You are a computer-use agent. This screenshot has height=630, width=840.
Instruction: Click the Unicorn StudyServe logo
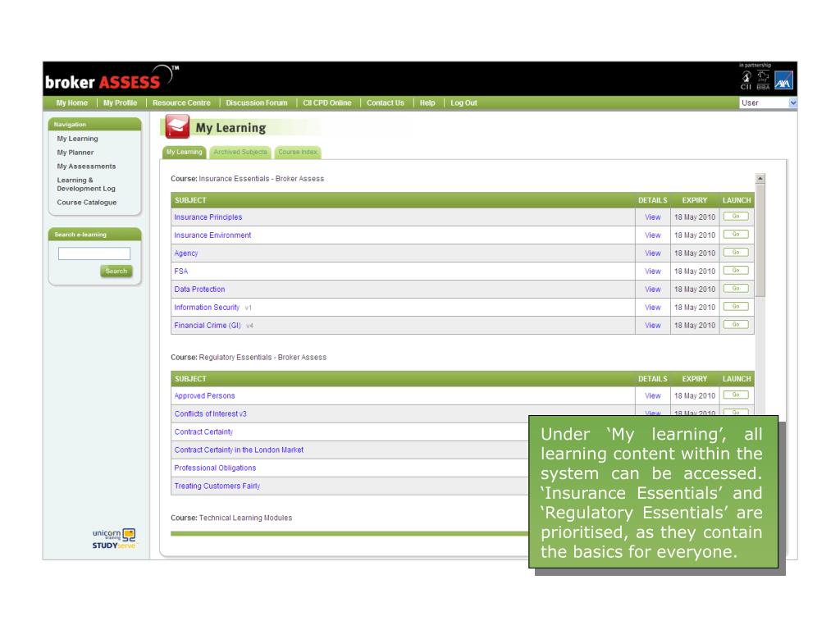115,538
